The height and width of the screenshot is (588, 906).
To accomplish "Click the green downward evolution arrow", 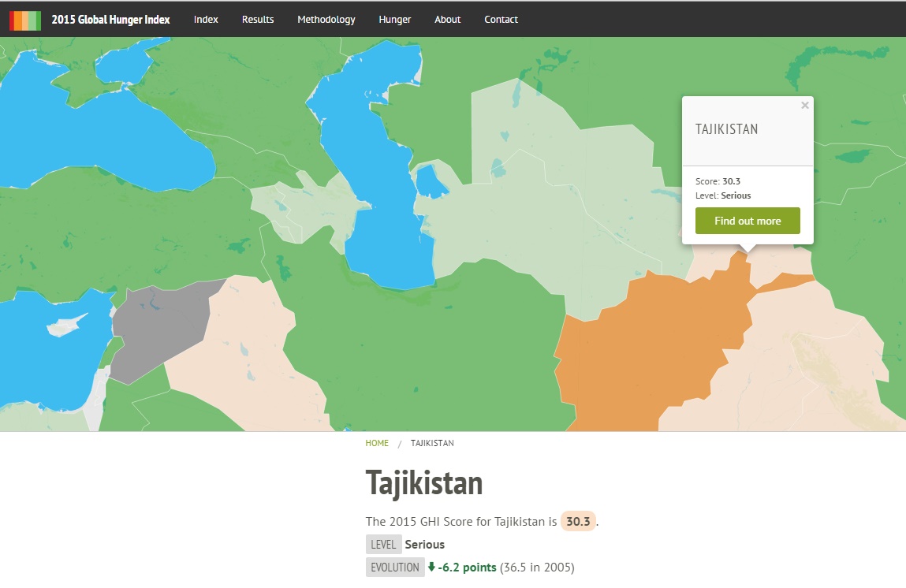I will pos(431,567).
